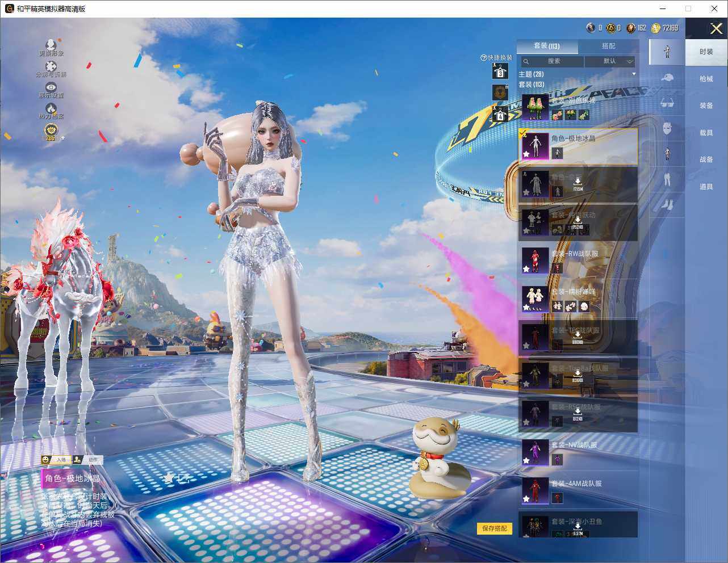The height and width of the screenshot is (563, 728).
Task: Open the 时装 menu
Action: click(706, 52)
